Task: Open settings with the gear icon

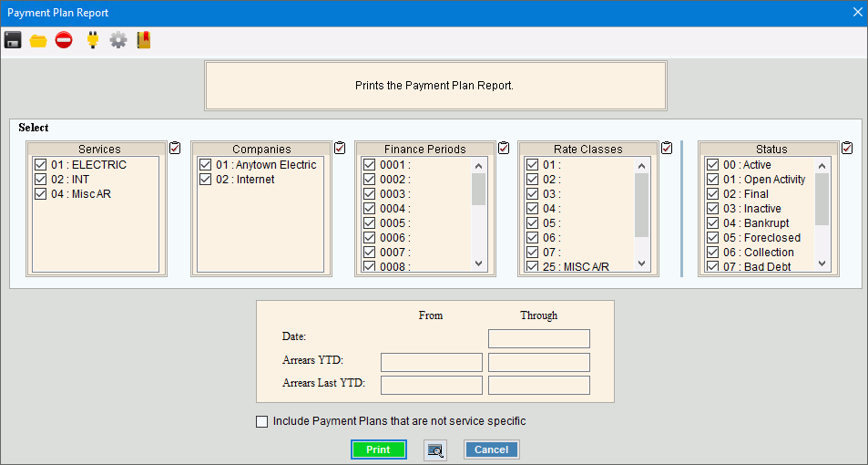Action: click(x=118, y=40)
